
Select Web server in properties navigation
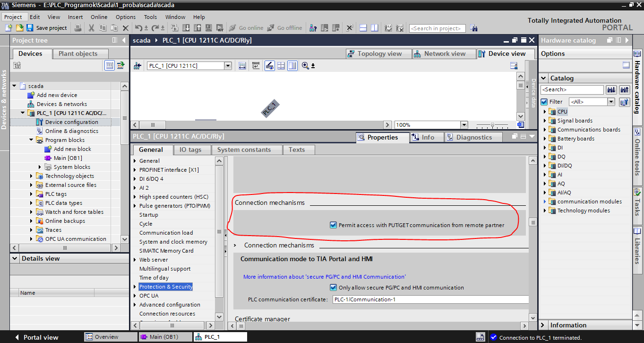(154, 260)
